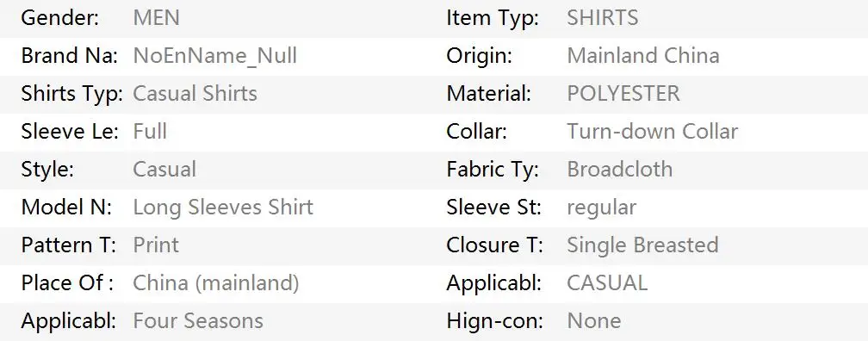868x341 pixels.
Task: Select the Mainland China origin value
Action: coord(643,56)
